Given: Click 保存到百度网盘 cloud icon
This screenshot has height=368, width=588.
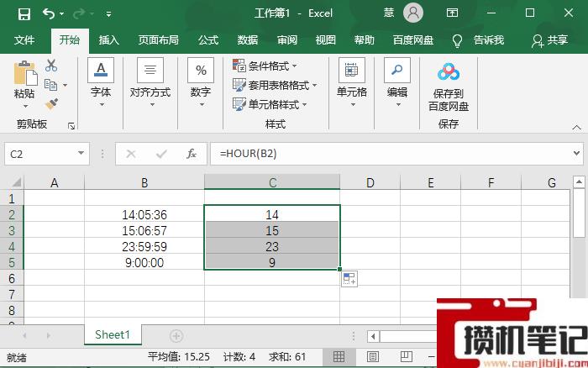Looking at the screenshot, I should coord(449,71).
